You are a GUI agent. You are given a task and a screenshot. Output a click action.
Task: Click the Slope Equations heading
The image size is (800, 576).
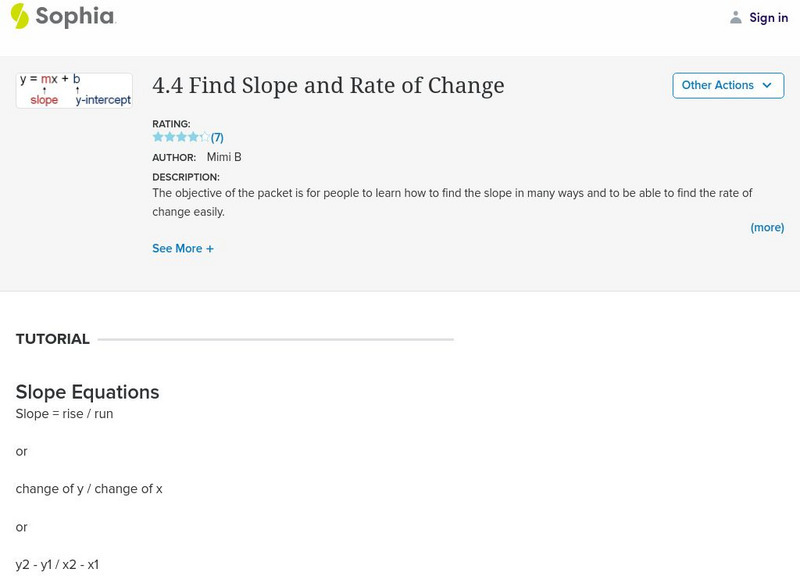click(x=87, y=392)
